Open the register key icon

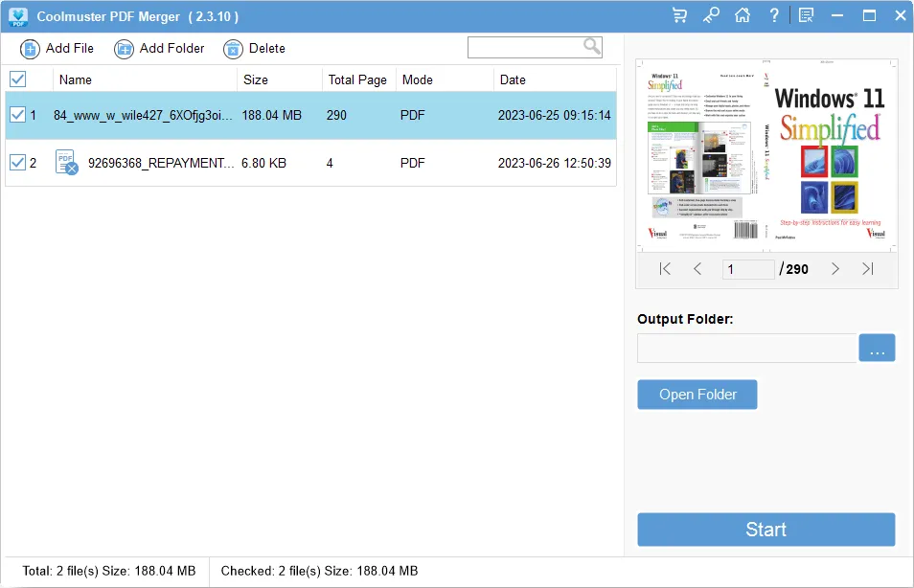click(711, 15)
